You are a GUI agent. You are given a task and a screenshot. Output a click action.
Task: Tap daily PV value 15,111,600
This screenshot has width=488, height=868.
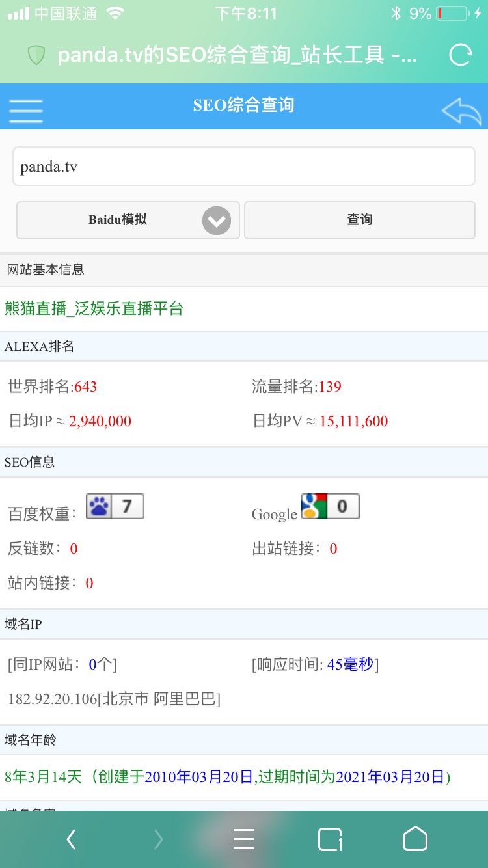353,421
